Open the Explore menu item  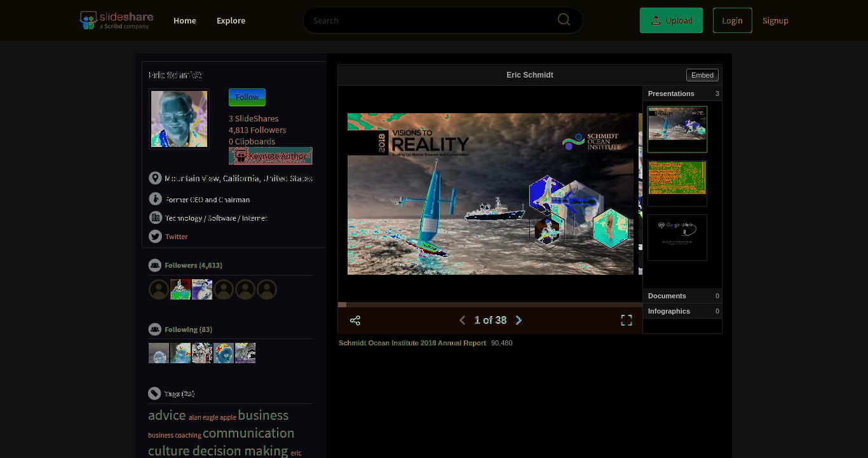coord(231,20)
